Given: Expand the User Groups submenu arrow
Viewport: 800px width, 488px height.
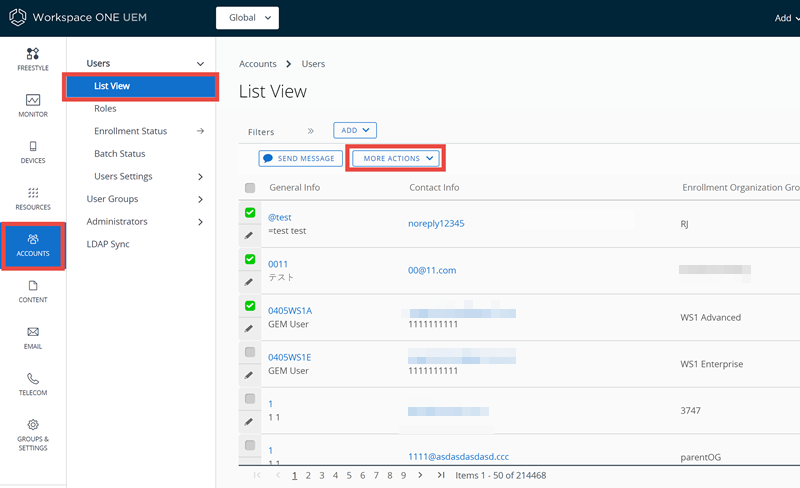Looking at the screenshot, I should coord(201,199).
